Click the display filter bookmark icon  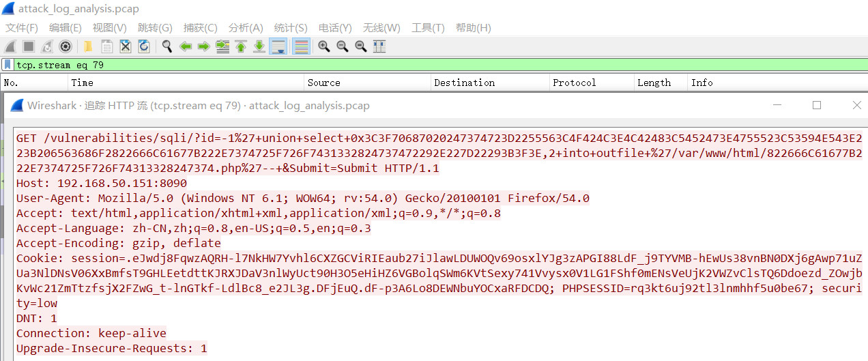8,65
